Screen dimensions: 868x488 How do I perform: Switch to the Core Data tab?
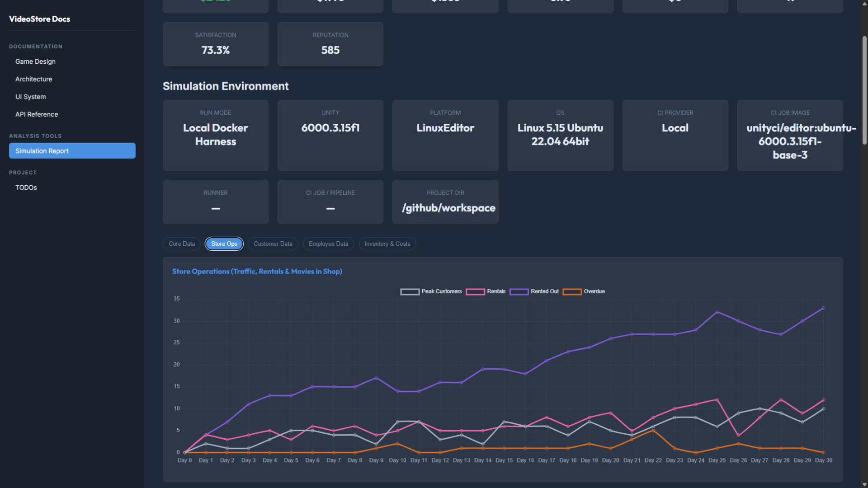coord(182,244)
